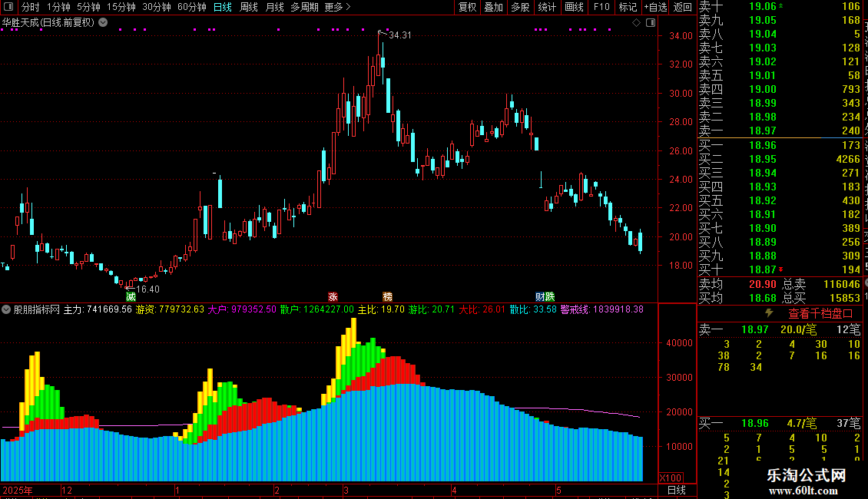Select the 卖一 row at 18.97 in order book
The height and width of the screenshot is (499, 868).
(x=780, y=131)
